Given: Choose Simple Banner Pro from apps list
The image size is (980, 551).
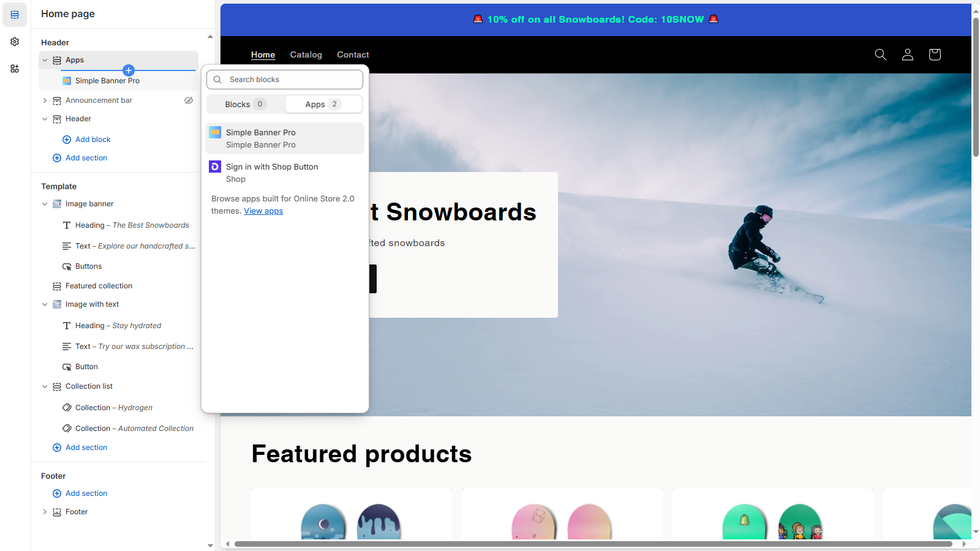Looking at the screenshot, I should pos(285,138).
